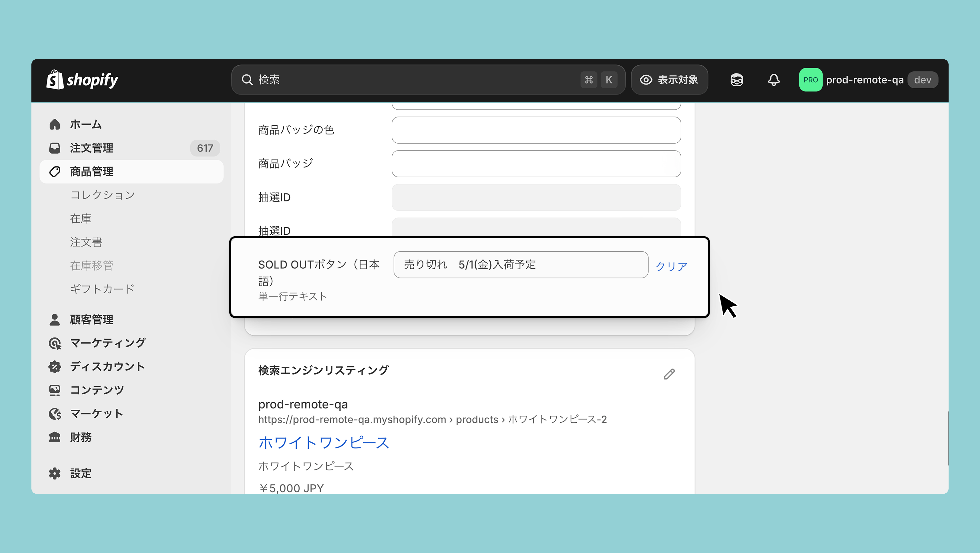Click the ￥5,000 JPY price text
Screen dimensions: 980x553
pos(291,488)
